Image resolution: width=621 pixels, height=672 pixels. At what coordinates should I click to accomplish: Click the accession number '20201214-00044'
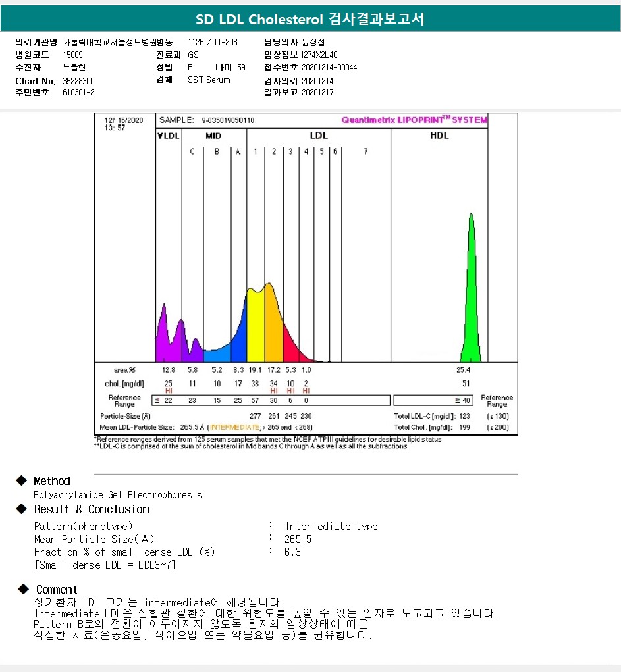(329, 67)
